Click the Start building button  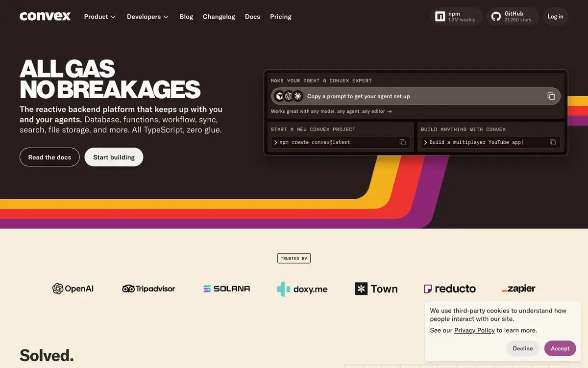point(114,157)
